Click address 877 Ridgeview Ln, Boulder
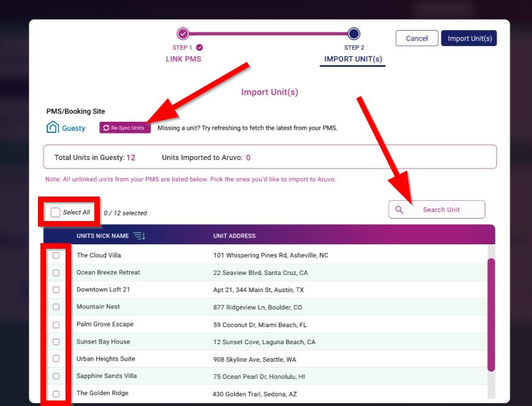The width and height of the screenshot is (532, 406). click(258, 307)
